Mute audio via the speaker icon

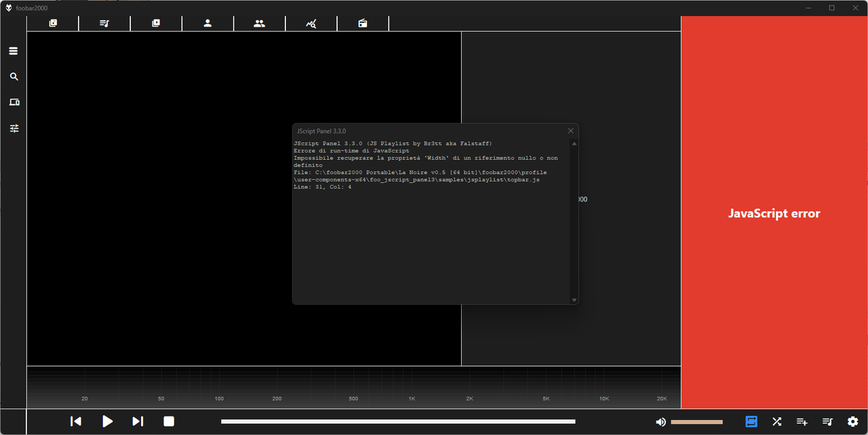(660, 422)
